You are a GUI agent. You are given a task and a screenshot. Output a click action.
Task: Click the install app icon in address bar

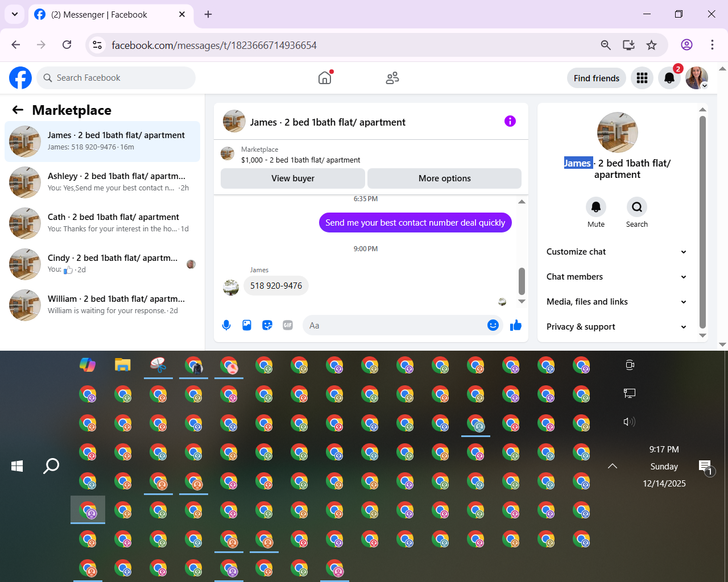tap(628, 45)
